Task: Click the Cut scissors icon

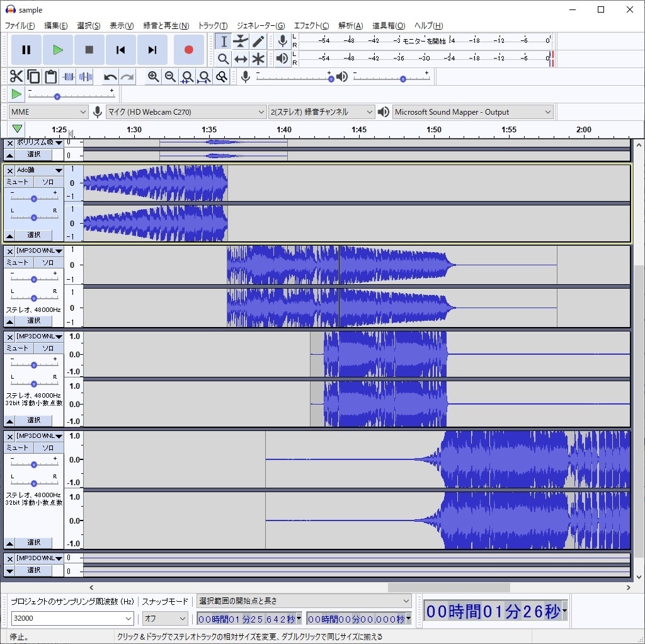Action: tap(16, 76)
